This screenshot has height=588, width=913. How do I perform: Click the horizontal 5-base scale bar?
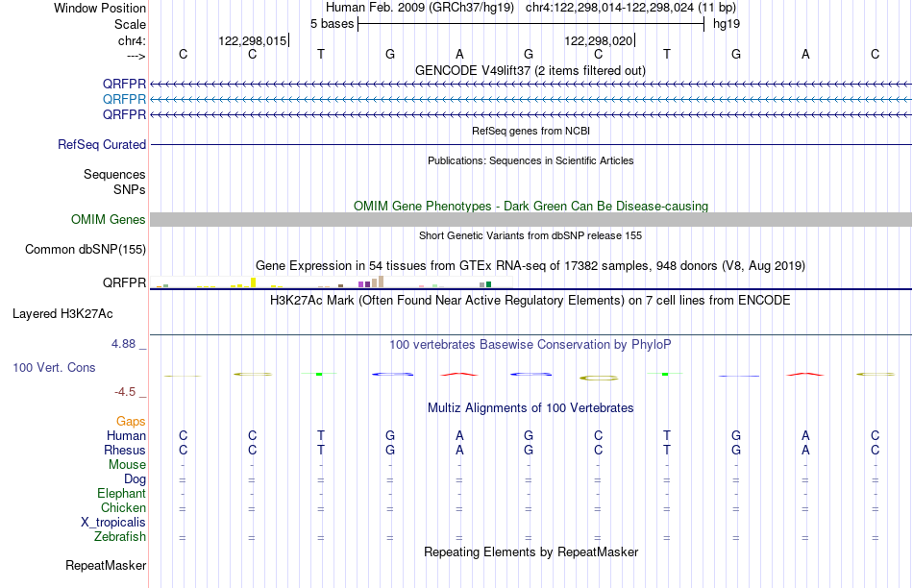tap(531, 24)
